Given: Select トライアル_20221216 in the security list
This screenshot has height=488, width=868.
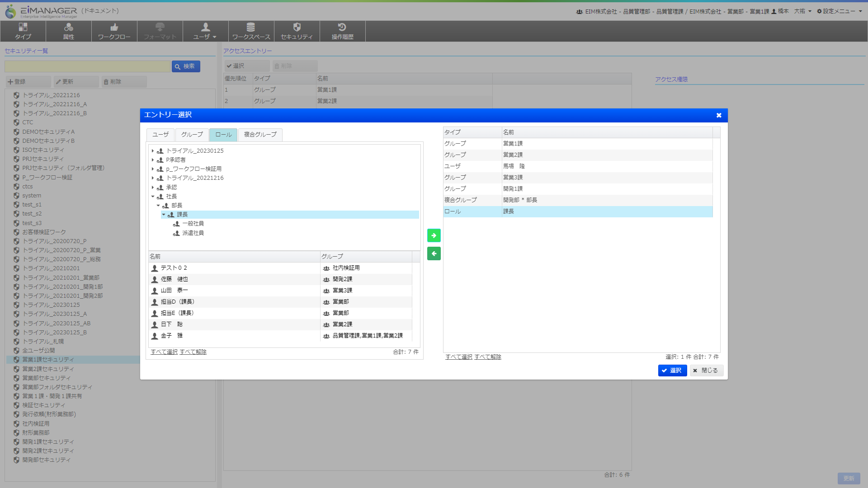Looking at the screenshot, I should click(51, 95).
